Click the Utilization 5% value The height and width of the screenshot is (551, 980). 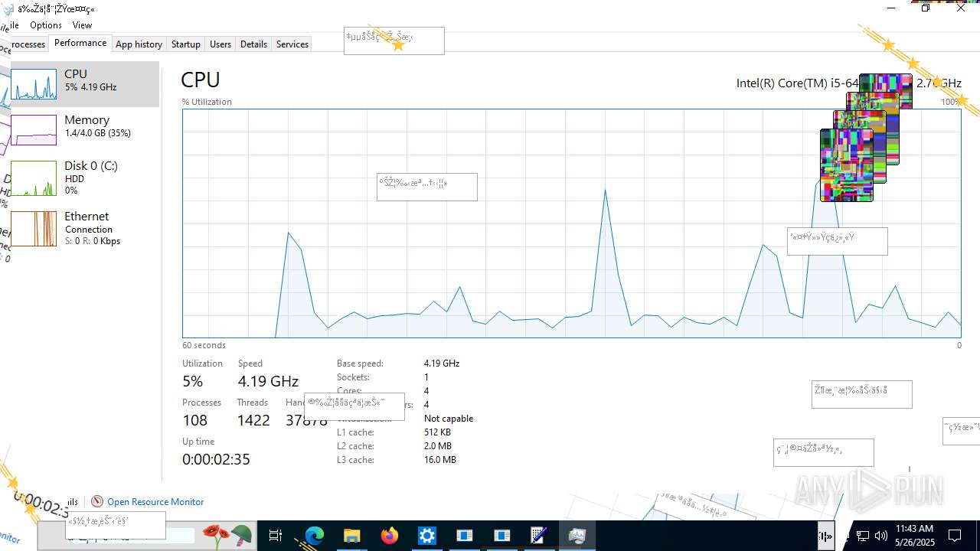pyautogui.click(x=192, y=381)
